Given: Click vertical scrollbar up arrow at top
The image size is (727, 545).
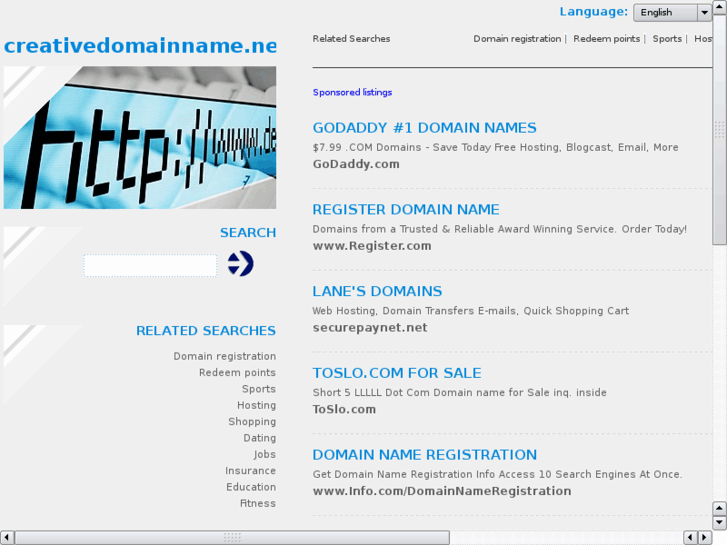Looking at the screenshot, I should tap(719, 7).
